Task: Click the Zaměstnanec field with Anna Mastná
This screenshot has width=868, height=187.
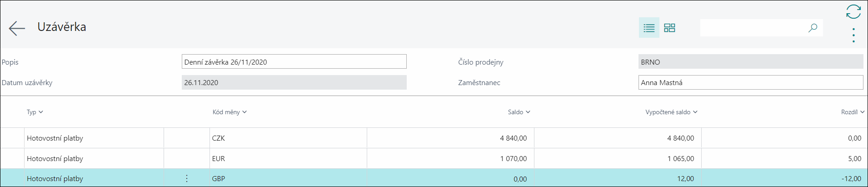Action: coord(750,82)
